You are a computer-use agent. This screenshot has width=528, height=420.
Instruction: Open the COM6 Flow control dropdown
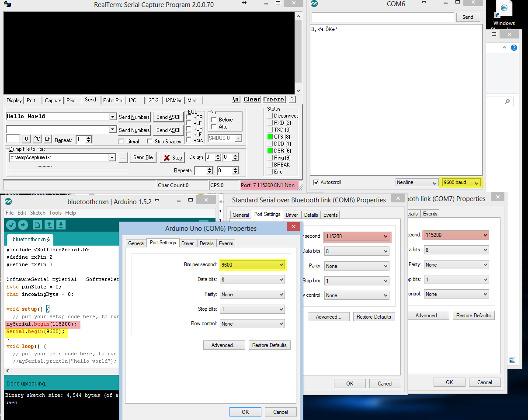tap(252, 324)
